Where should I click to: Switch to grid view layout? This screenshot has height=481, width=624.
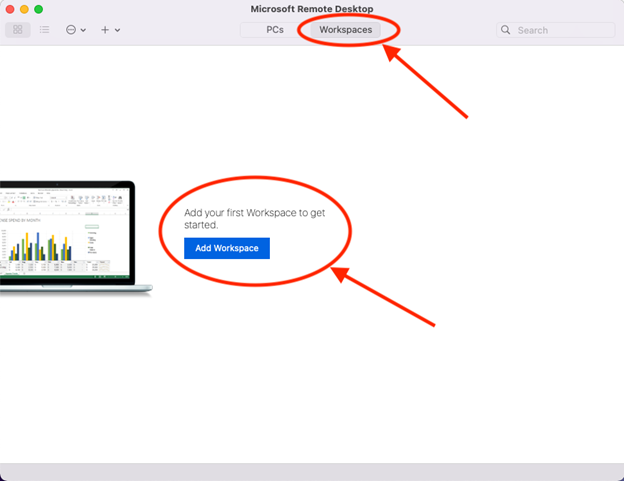[x=18, y=30]
